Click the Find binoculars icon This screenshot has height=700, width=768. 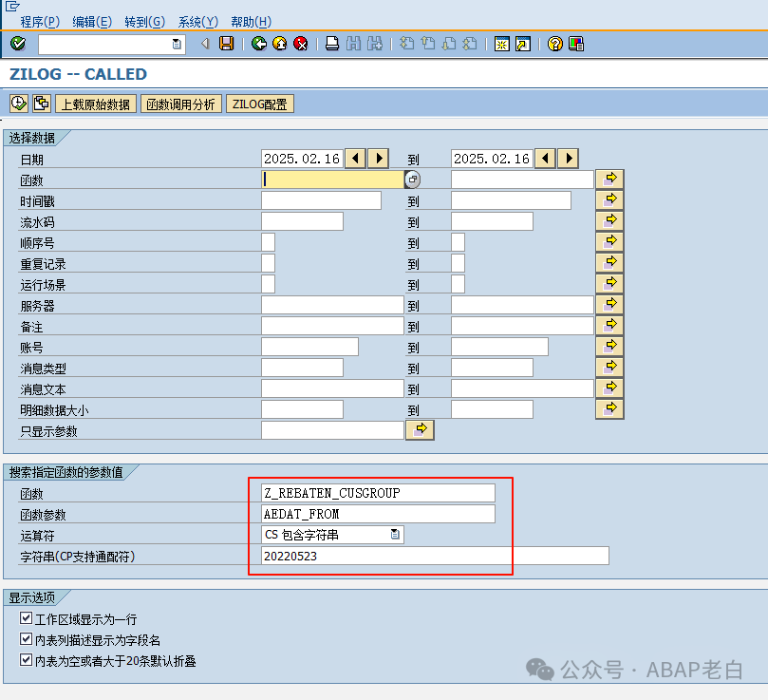354,44
